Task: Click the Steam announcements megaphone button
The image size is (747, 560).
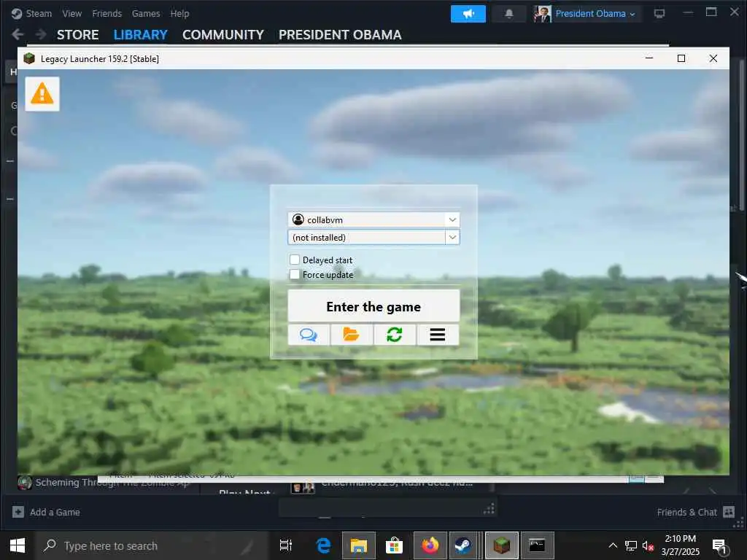Action: [x=468, y=14]
